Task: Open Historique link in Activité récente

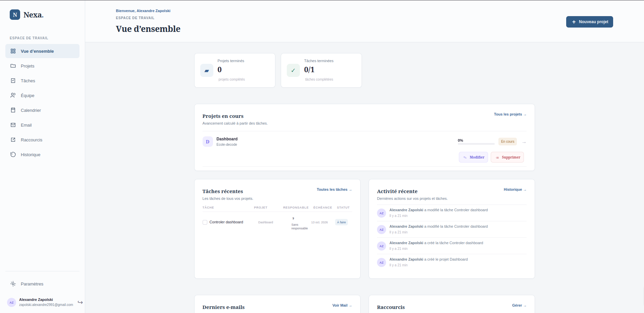Action: pyautogui.click(x=515, y=189)
